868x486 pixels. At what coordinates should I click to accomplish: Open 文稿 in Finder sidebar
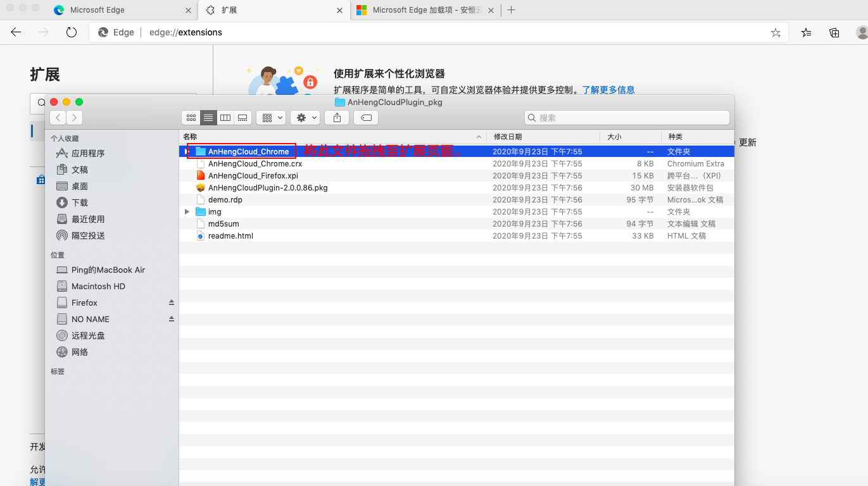coord(80,170)
